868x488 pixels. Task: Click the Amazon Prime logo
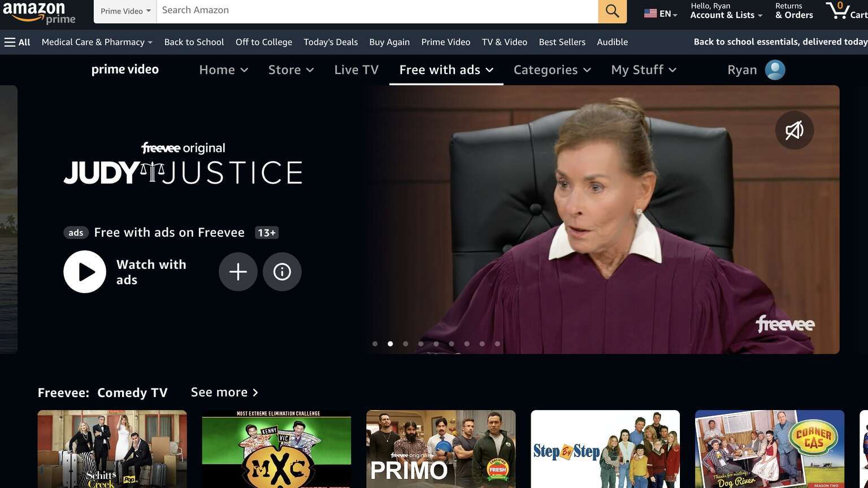point(40,10)
